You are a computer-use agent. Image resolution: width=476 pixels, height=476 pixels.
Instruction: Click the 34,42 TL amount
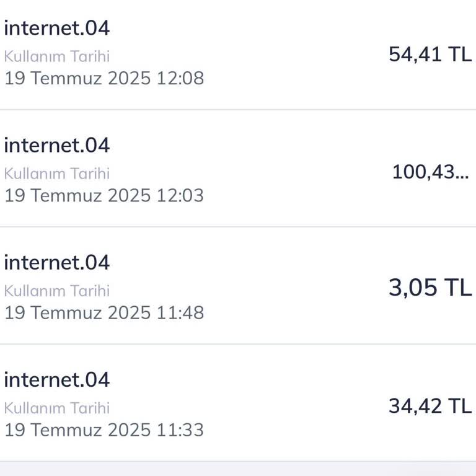(x=430, y=406)
